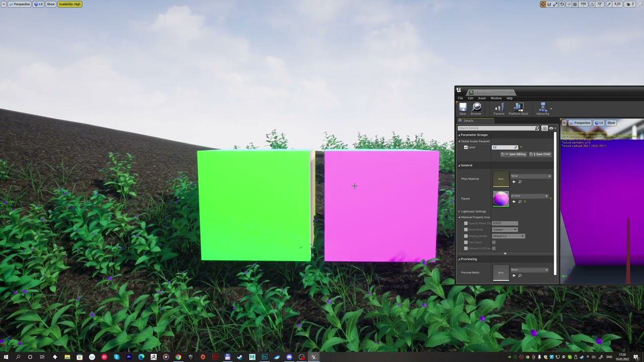Open the Asset menu
This screenshot has width=644, height=362.
pyautogui.click(x=482, y=98)
